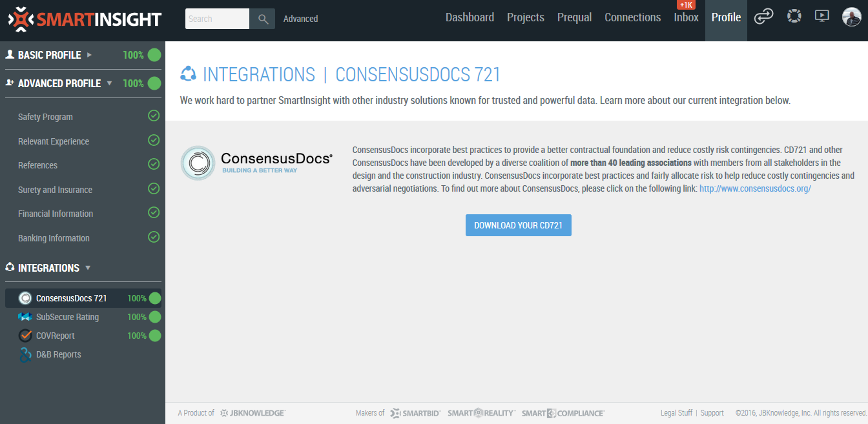This screenshot has width=868, height=424.
Task: Click the Advanced Profile heading text
Action: (x=59, y=83)
